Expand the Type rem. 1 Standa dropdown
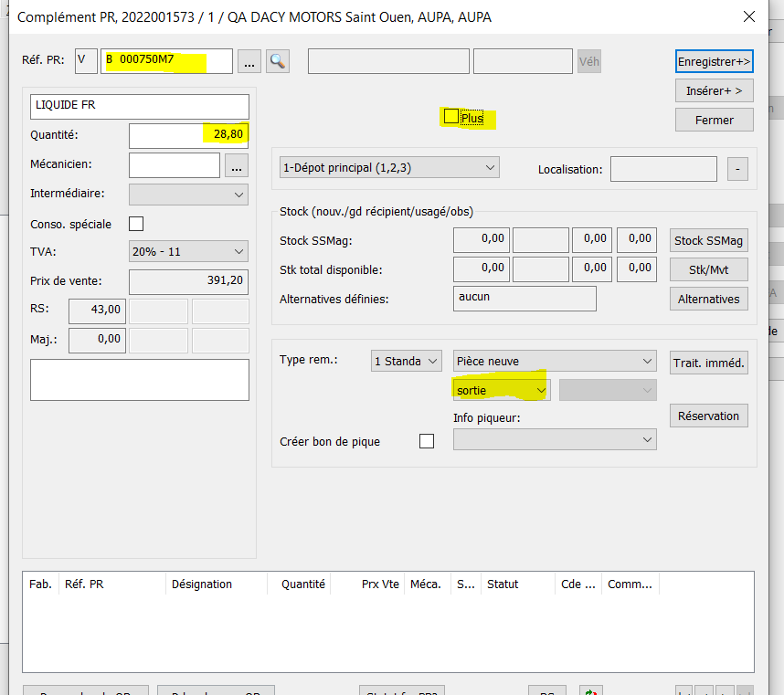784x695 pixels. point(407,361)
